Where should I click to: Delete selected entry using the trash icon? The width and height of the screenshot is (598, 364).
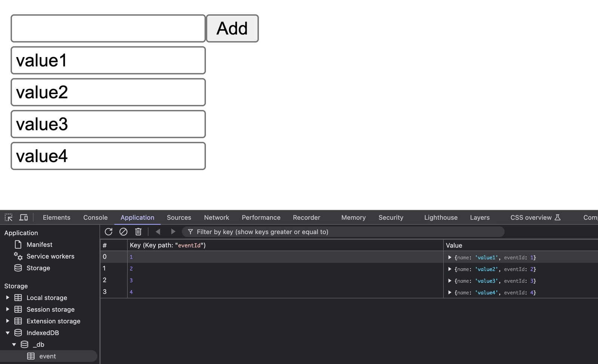click(138, 232)
